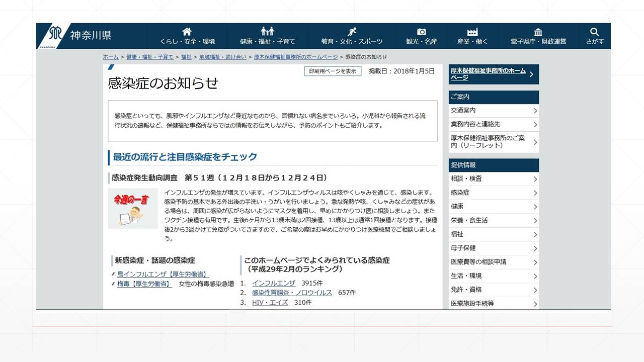The width and height of the screenshot is (644, 362).
Task: Open sidebar item 医療費等の相談申請
Action: (494, 262)
